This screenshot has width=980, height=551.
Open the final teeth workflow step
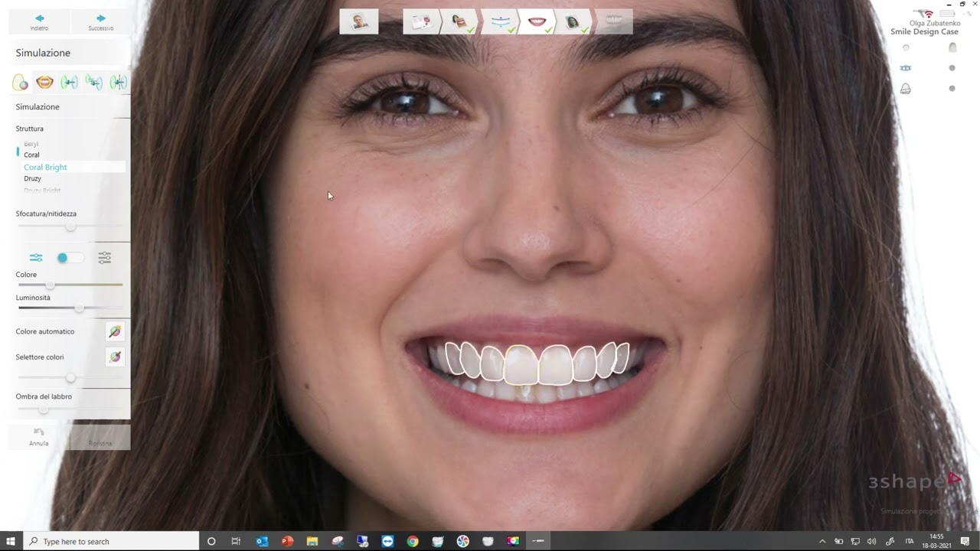pos(614,21)
